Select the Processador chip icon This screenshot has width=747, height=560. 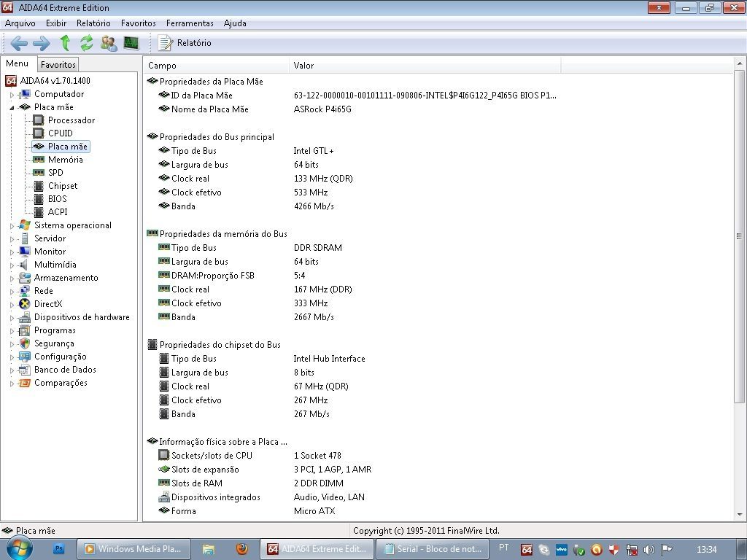38,120
